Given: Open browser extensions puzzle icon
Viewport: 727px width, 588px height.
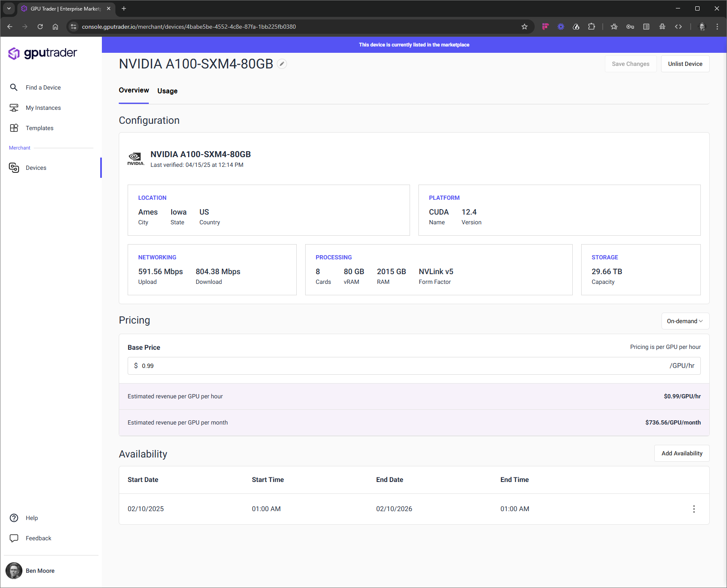Looking at the screenshot, I should click(591, 27).
